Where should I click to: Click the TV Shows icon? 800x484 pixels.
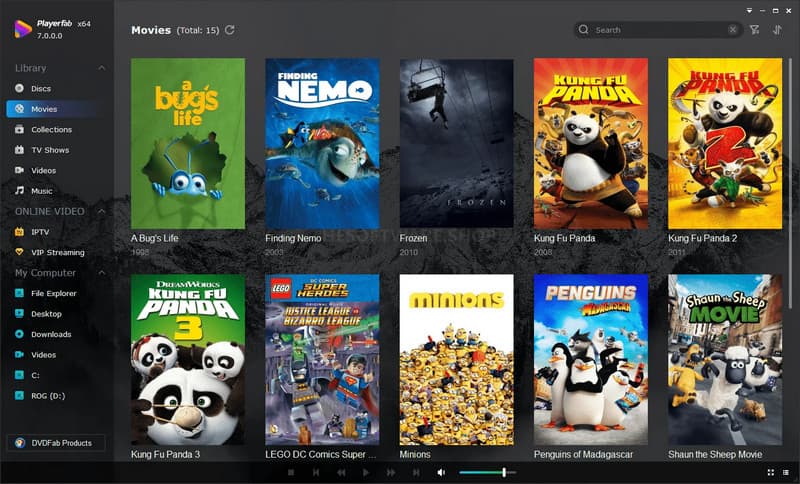[19, 149]
